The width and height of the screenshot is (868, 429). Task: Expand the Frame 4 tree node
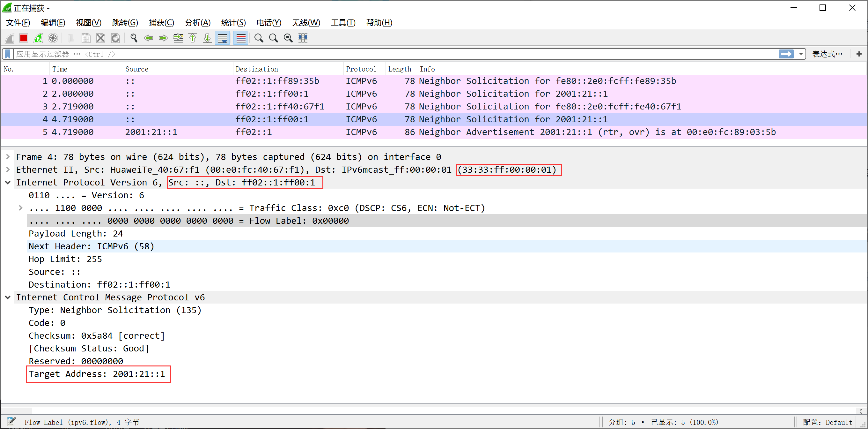[x=8, y=157]
